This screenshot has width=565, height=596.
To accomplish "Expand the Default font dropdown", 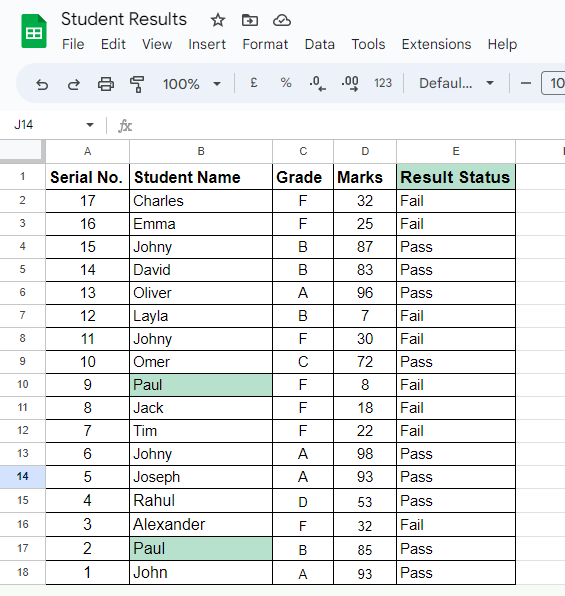I will (x=456, y=83).
